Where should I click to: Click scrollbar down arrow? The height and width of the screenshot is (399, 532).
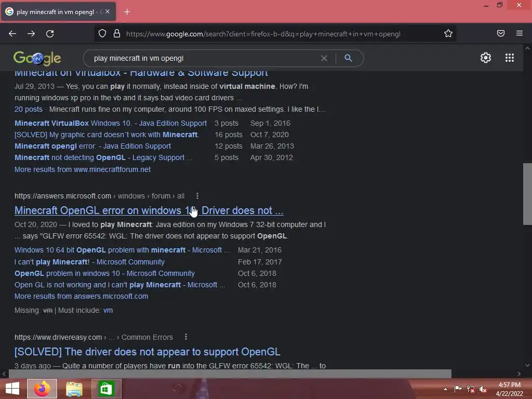(527, 365)
